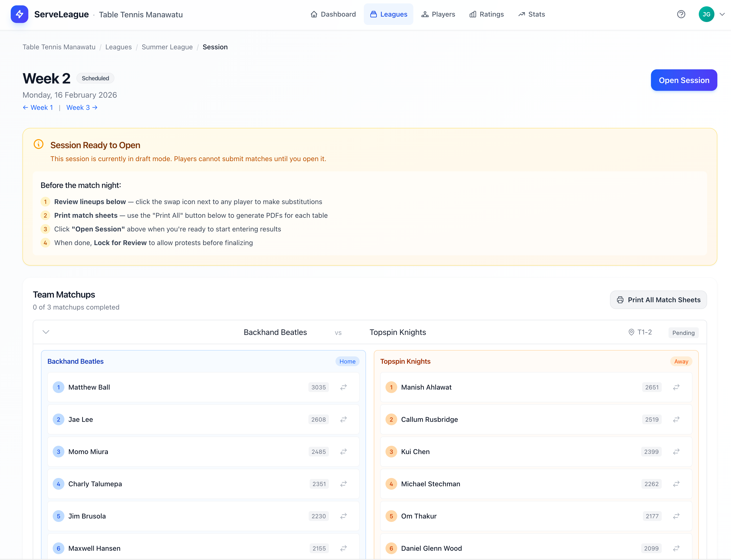This screenshot has height=560, width=731.
Task: Click the swap icon next to Matthew Ball
Action: click(x=344, y=387)
